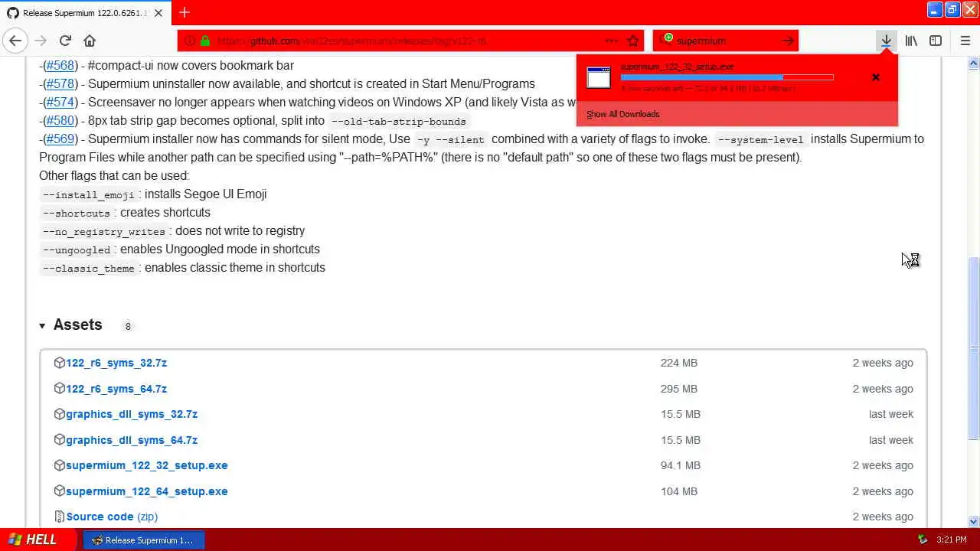Click package icon beside 122_r6_syms_32.7z
The width and height of the screenshot is (980, 551).
(60, 363)
